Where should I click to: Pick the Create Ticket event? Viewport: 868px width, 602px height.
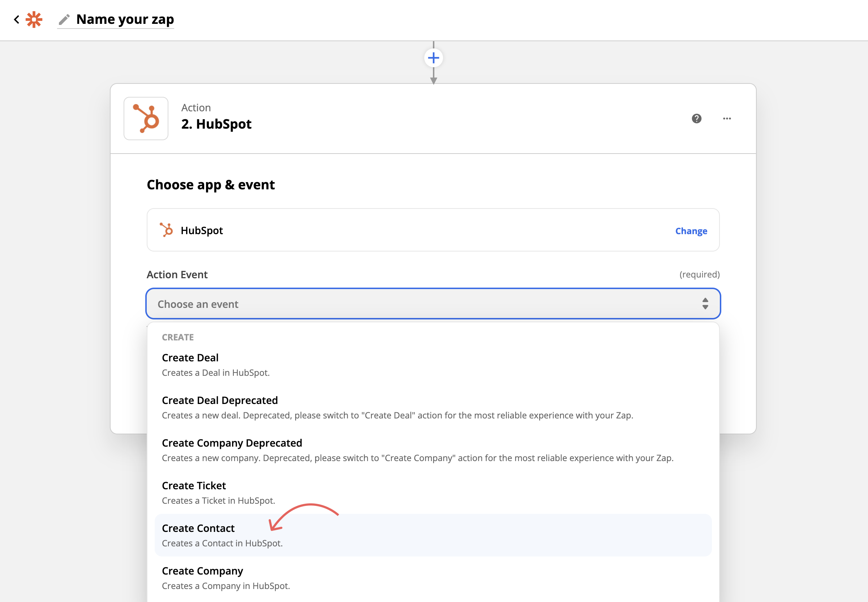tap(433, 492)
